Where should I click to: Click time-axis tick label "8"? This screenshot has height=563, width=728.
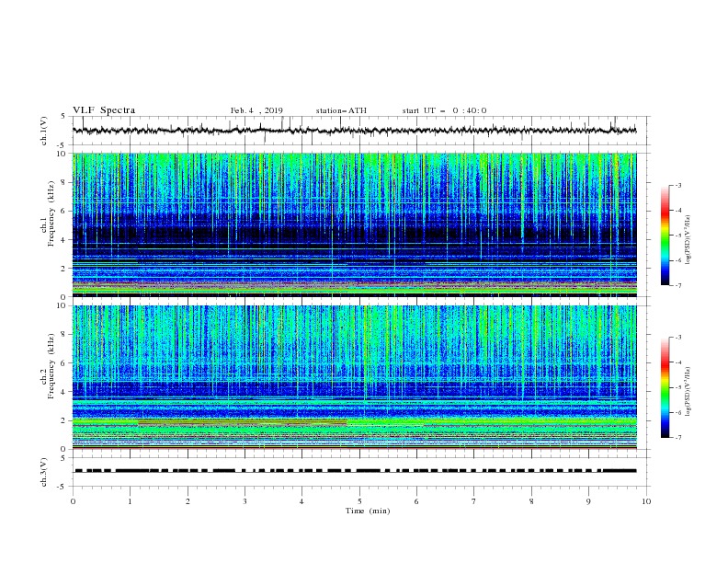[x=531, y=501]
